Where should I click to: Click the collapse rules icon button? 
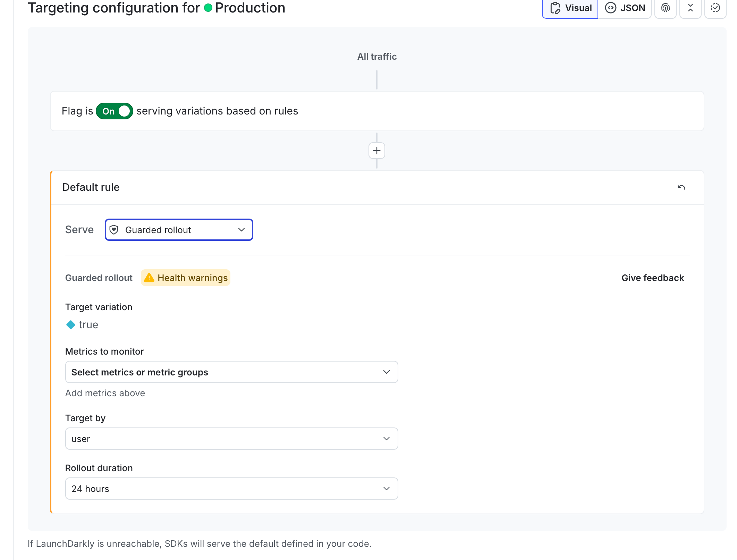690,8
